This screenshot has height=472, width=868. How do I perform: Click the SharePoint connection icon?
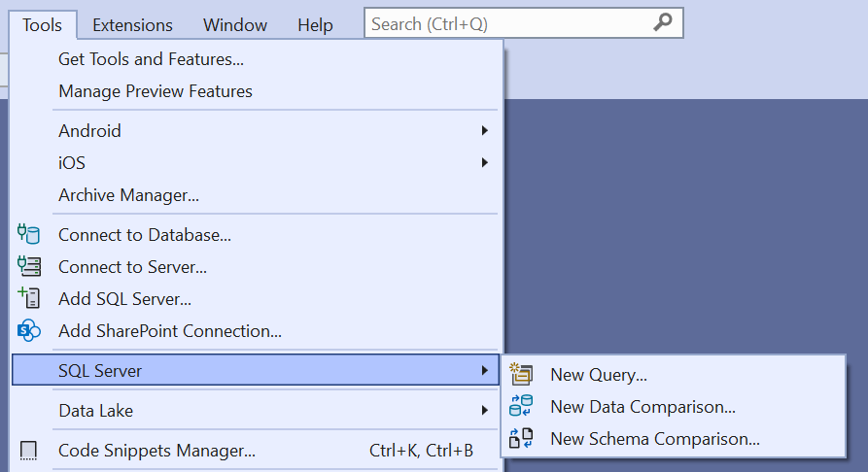[x=29, y=330]
